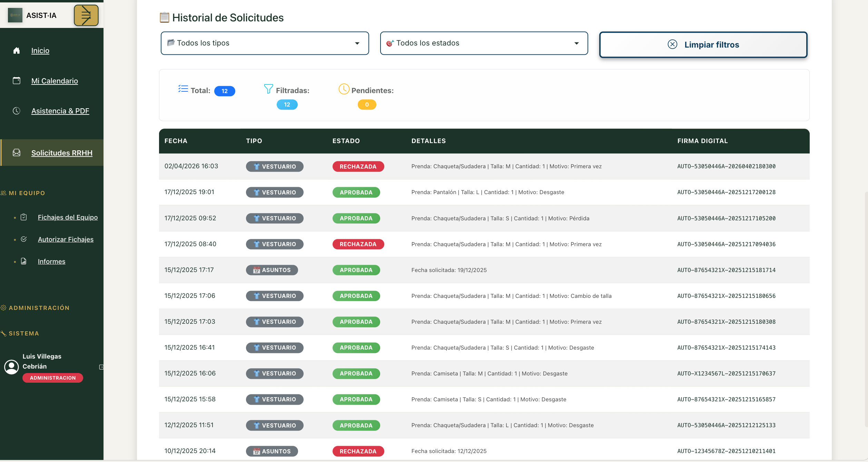Click the clock icon beside Asistencia & PDF
Screen dimensions: 868x462
click(17, 111)
